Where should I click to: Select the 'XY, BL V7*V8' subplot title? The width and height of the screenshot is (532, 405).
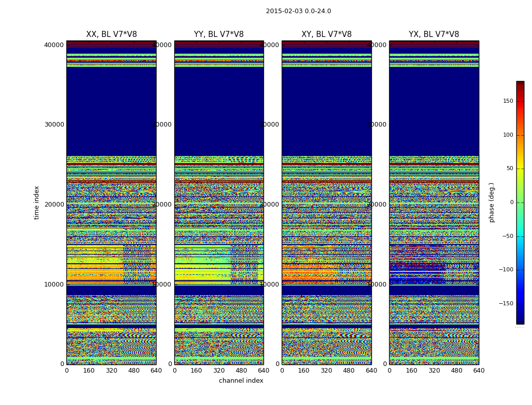[326, 34]
